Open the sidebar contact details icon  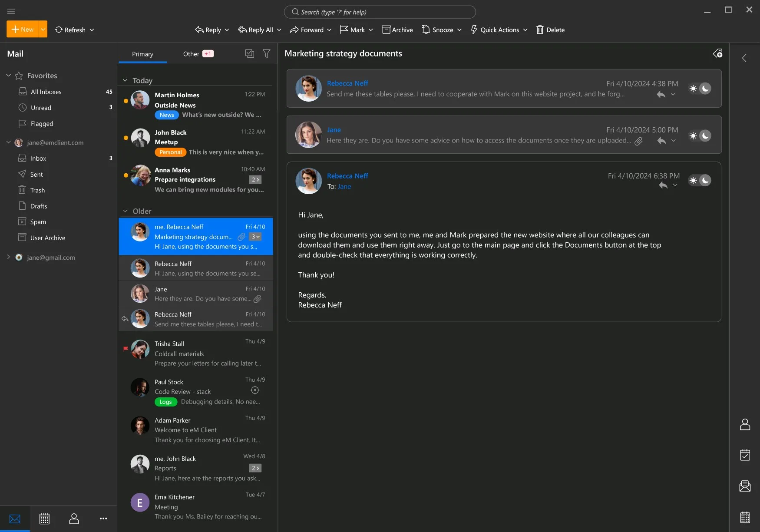[x=745, y=424]
